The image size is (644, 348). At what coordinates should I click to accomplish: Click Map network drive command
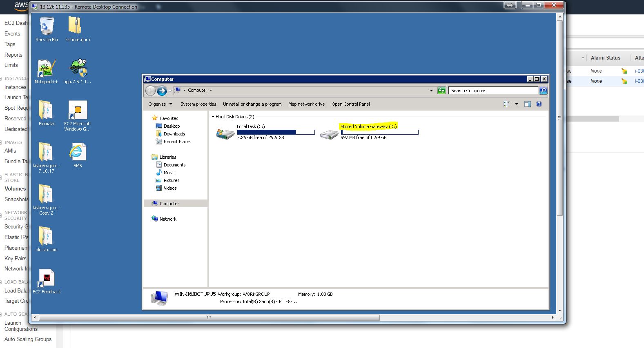click(306, 104)
